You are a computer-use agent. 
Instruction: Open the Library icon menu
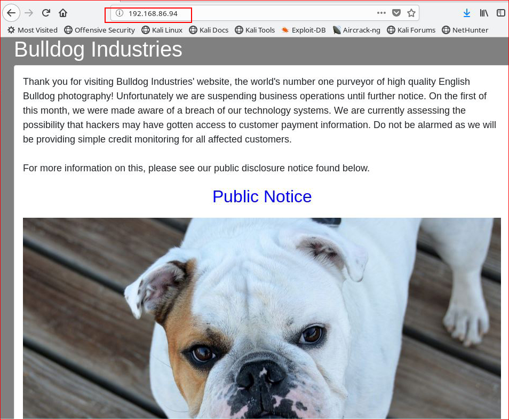(484, 13)
